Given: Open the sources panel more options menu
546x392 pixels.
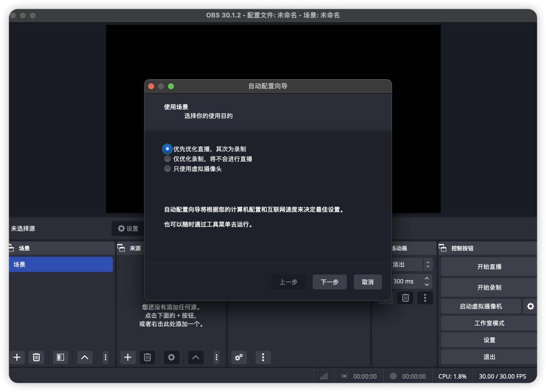Looking at the screenshot, I should [x=216, y=357].
